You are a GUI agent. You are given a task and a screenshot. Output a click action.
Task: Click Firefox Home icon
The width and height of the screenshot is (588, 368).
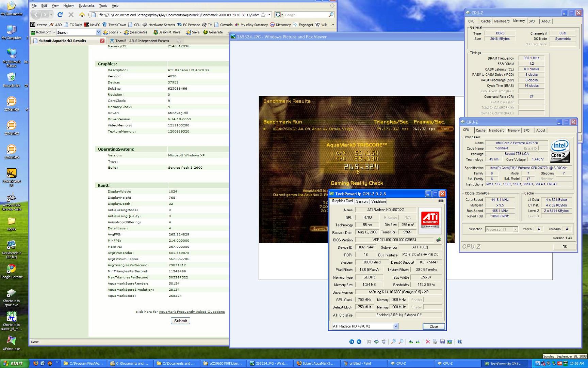tap(82, 15)
